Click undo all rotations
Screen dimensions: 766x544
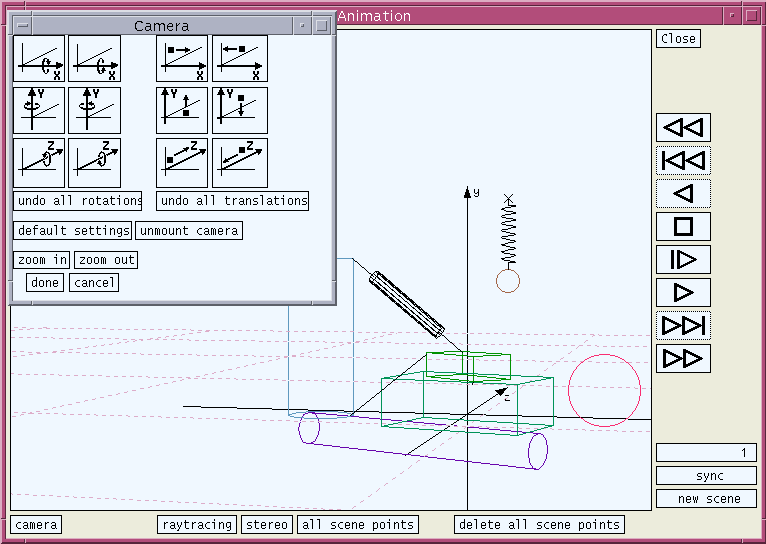click(x=78, y=201)
